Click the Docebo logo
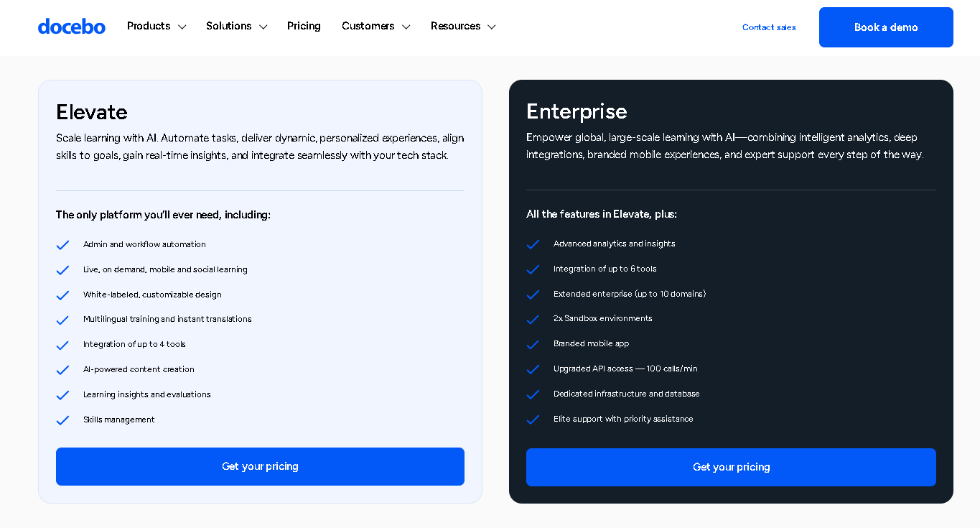This screenshot has height=528, width=980. point(71,27)
